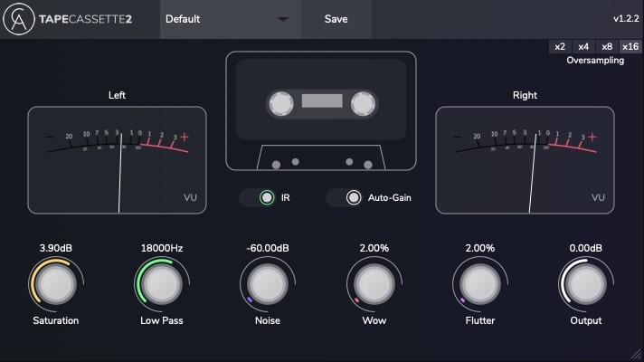This screenshot has width=644, height=362.
Task: Select x2 oversampling
Action: tap(560, 47)
